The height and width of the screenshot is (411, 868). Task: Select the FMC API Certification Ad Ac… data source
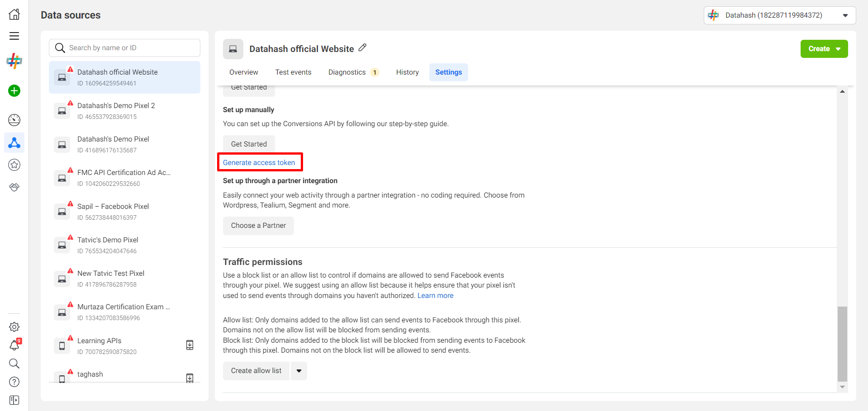coord(124,178)
